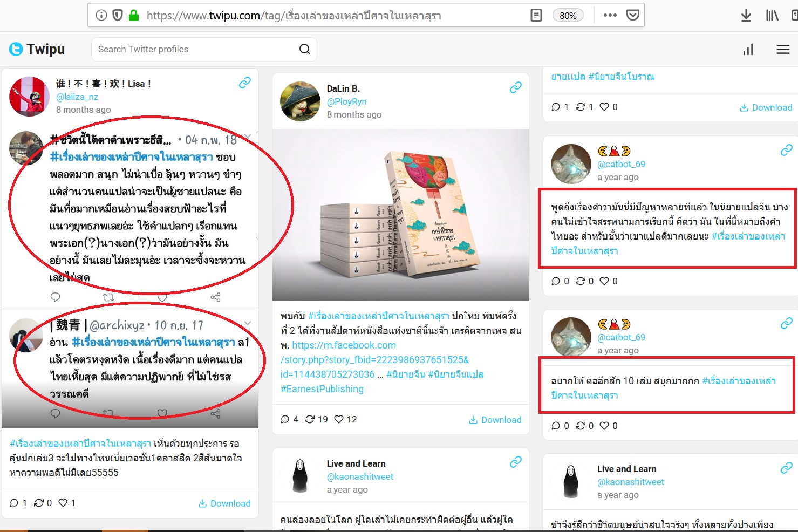Click retweet icon in first embedded tweet
Viewport: 798px width, 532px height.
(108, 297)
